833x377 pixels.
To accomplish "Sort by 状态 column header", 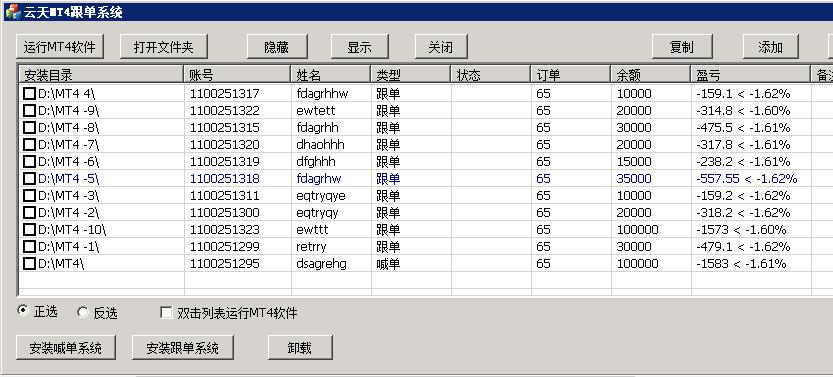I will [x=491, y=75].
